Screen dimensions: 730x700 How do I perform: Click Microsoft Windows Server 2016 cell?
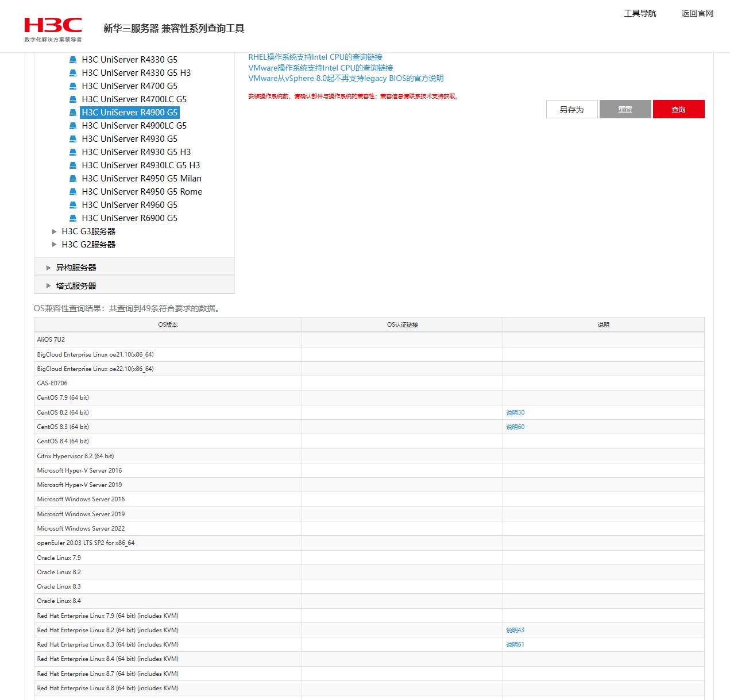coord(168,499)
